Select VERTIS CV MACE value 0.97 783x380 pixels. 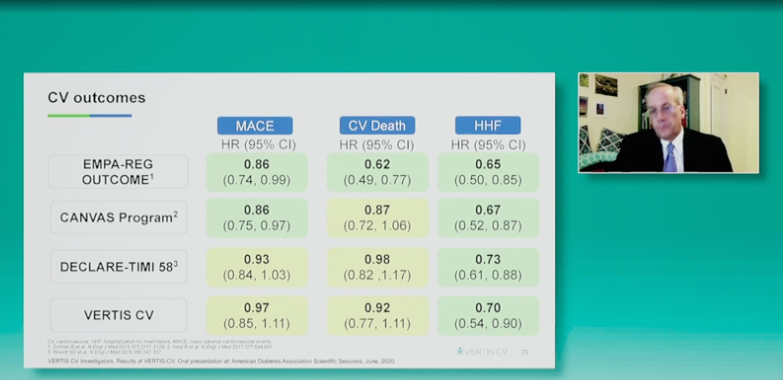click(x=257, y=308)
